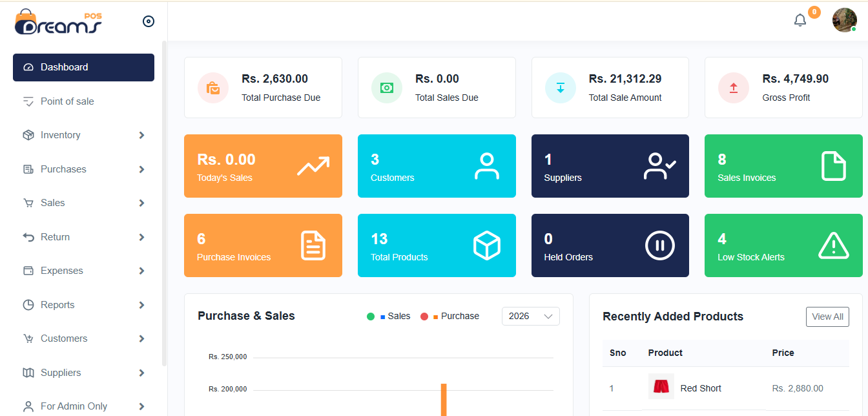Click the Gross Profit upload icon
The height and width of the screenshot is (416, 868).
pos(734,87)
